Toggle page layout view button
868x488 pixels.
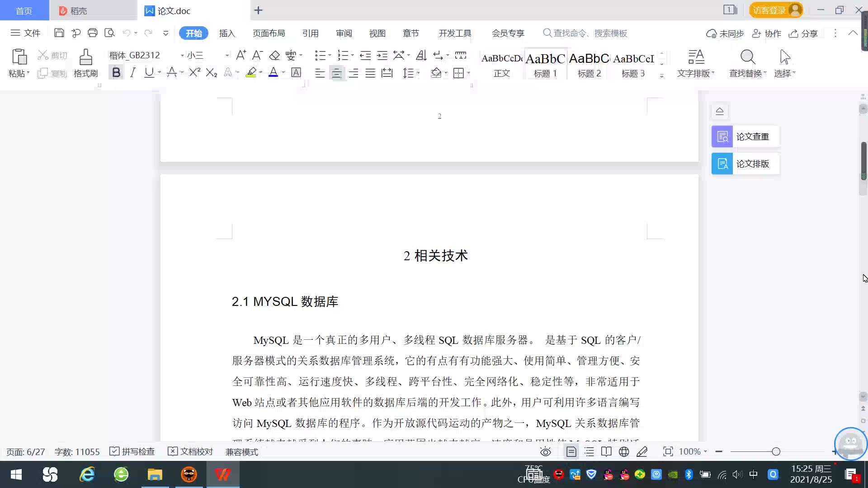click(x=571, y=451)
